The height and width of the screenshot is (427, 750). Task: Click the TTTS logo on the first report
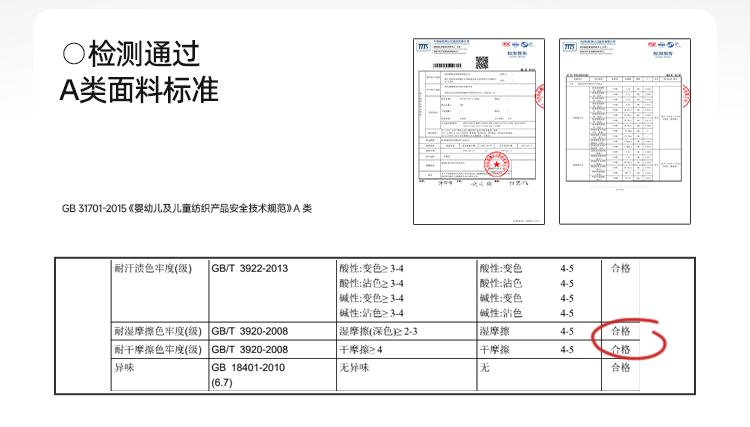(x=423, y=46)
